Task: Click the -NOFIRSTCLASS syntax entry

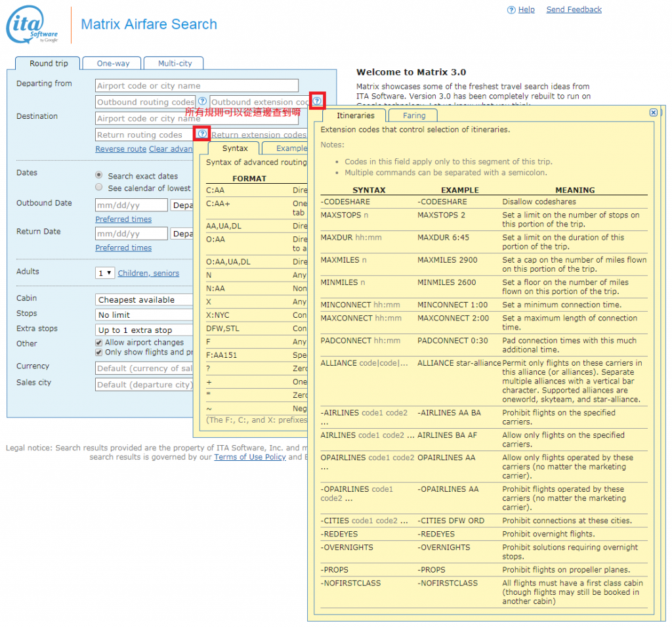Action: click(x=350, y=583)
